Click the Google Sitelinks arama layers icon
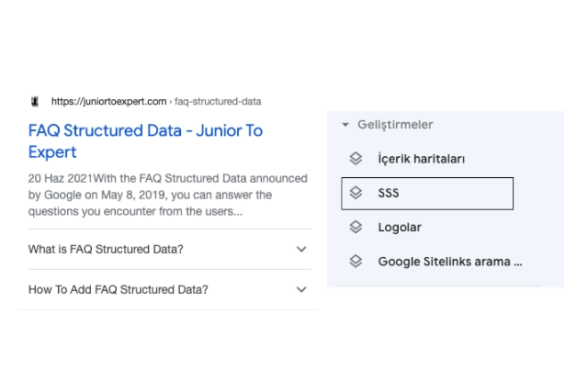Viewport: 588px width, 392px height. pos(356,262)
